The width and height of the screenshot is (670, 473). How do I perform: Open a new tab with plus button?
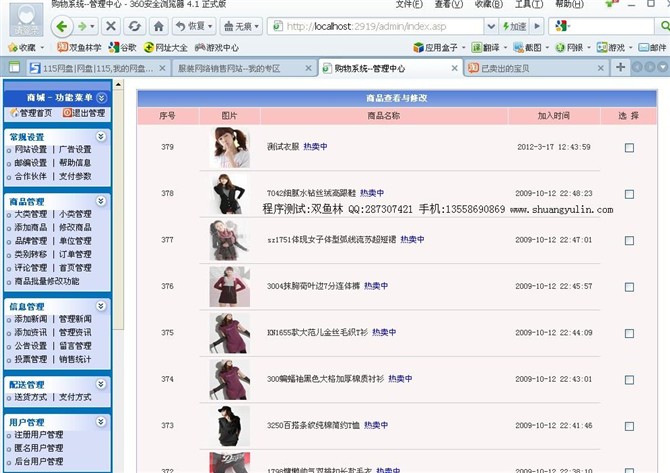[620, 67]
